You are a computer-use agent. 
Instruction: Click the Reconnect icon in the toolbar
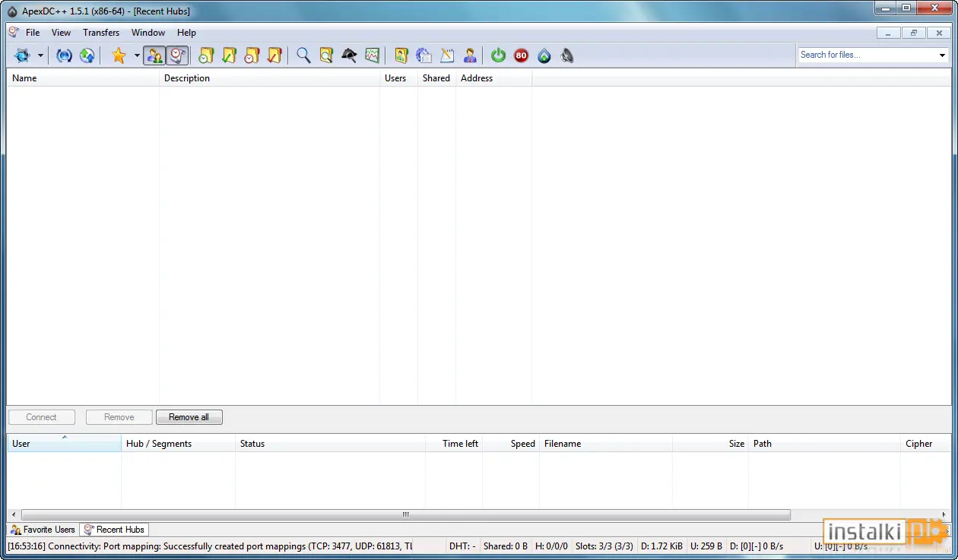click(x=65, y=55)
